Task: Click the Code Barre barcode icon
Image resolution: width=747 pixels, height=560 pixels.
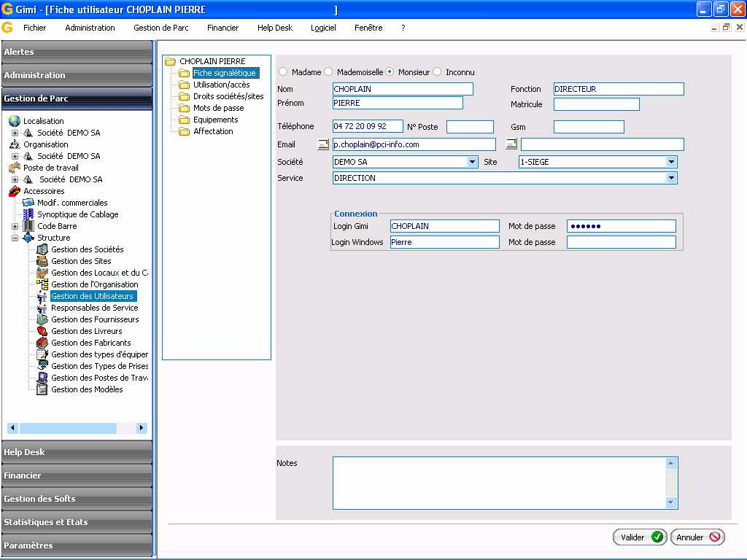Action: [28, 226]
